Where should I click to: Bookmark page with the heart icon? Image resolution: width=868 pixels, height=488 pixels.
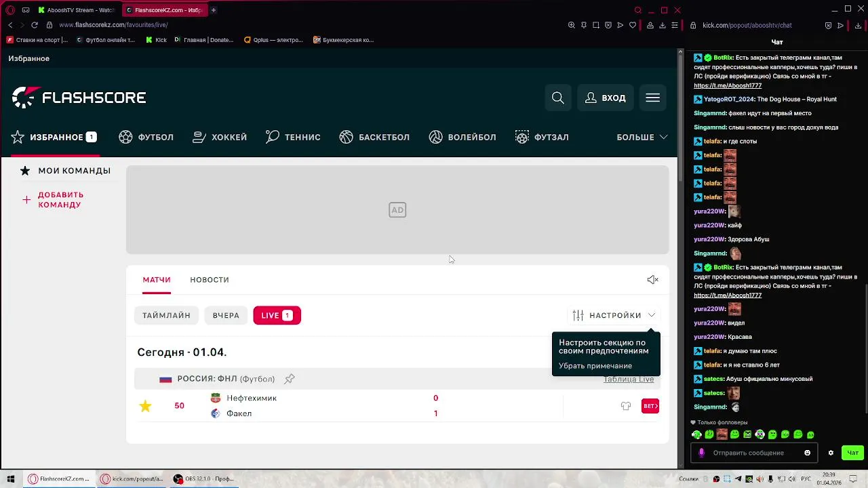point(633,25)
